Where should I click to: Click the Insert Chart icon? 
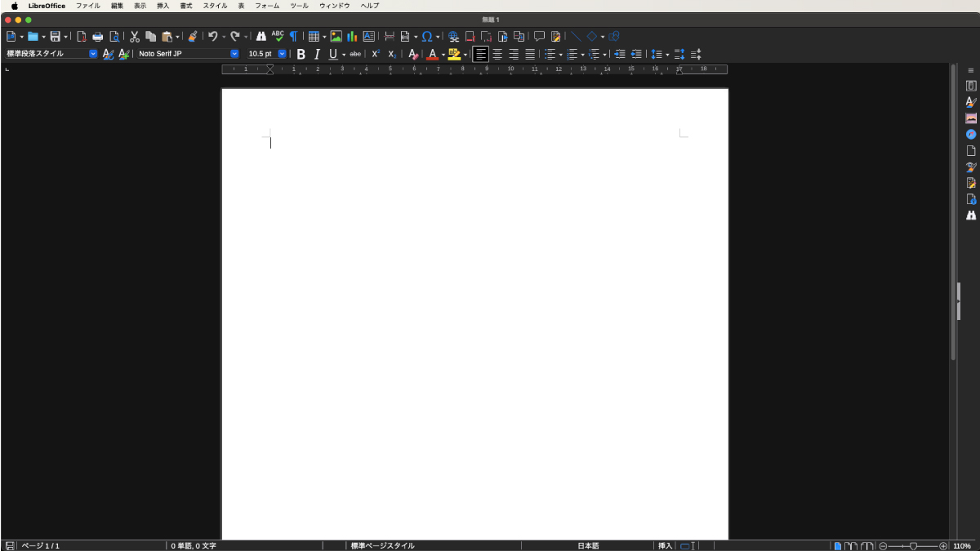tap(352, 37)
